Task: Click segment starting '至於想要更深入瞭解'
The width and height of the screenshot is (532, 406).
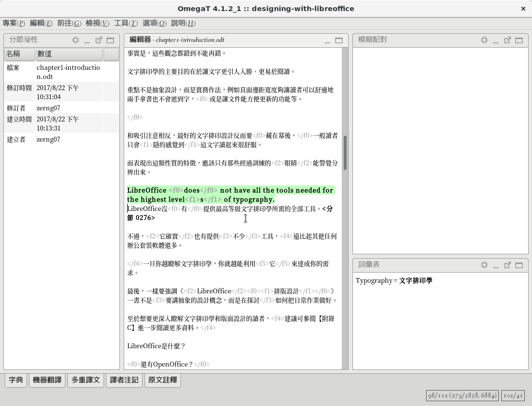Action: pos(231,323)
